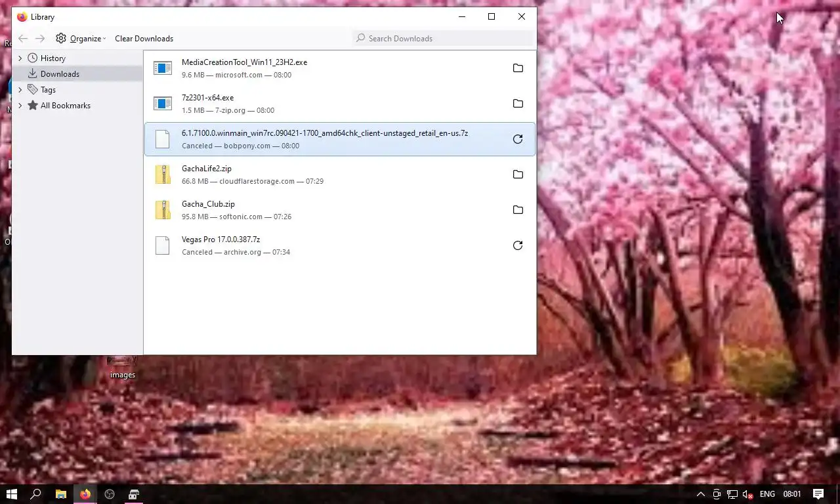Image resolution: width=840 pixels, height=504 pixels.
Task: Open taskbar search magnifier
Action: pos(36,494)
